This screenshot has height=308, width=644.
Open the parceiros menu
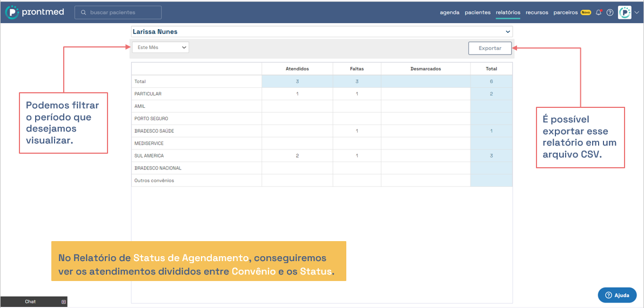coord(566,12)
